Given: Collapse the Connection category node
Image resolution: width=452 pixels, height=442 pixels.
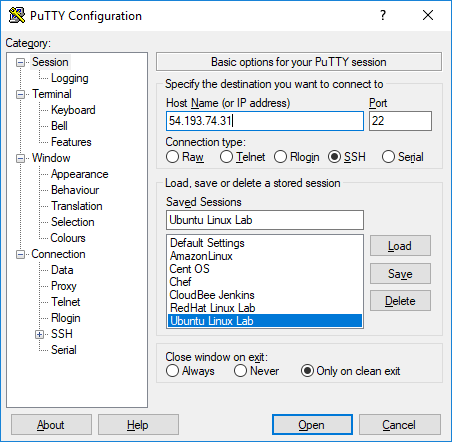Looking at the screenshot, I should 21,254.
